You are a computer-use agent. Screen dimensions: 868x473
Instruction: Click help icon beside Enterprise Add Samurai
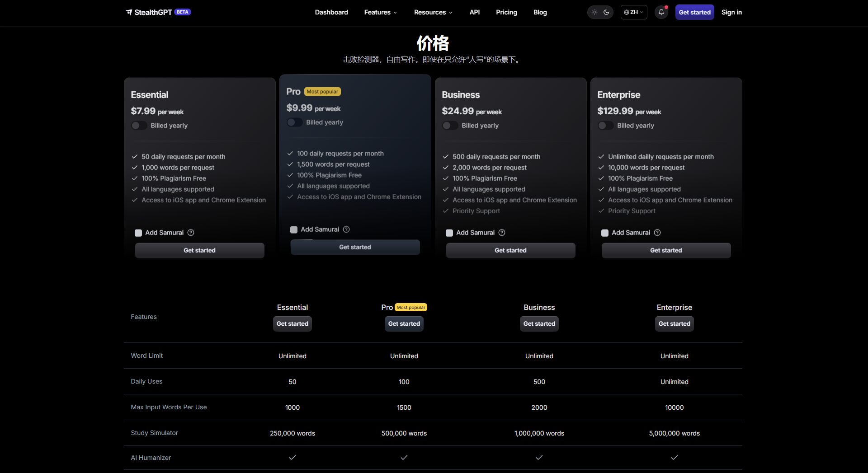[x=657, y=233]
